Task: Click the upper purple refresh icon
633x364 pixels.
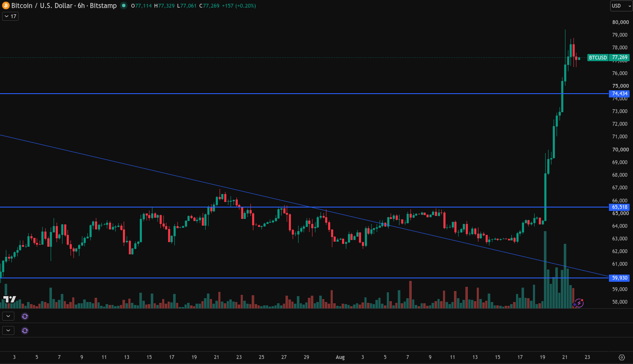Action: pyautogui.click(x=25, y=316)
